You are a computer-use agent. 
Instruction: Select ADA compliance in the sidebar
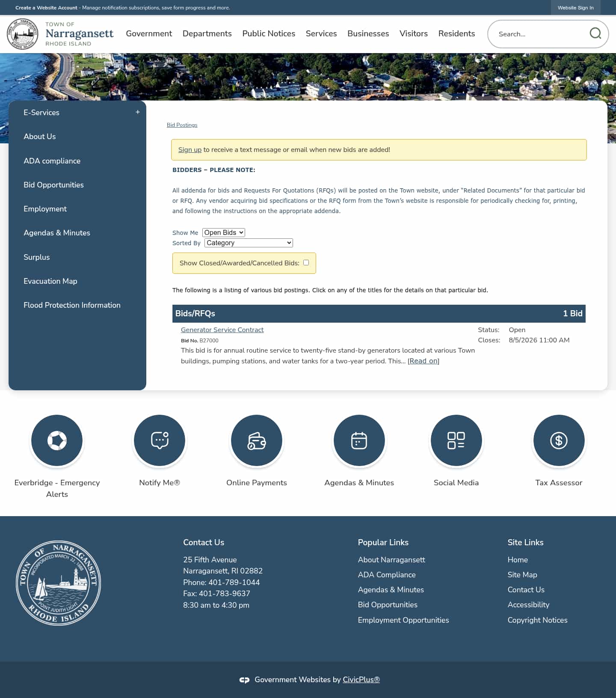click(52, 161)
